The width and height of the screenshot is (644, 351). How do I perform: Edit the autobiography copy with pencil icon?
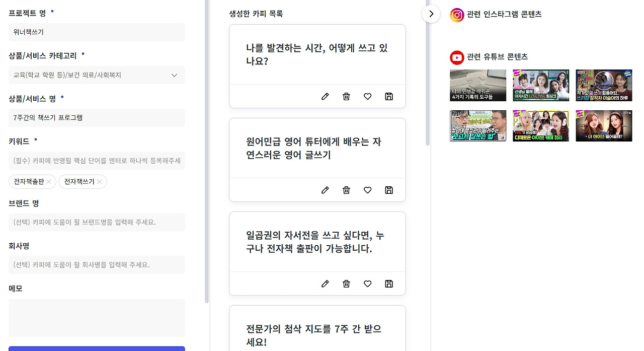click(325, 284)
